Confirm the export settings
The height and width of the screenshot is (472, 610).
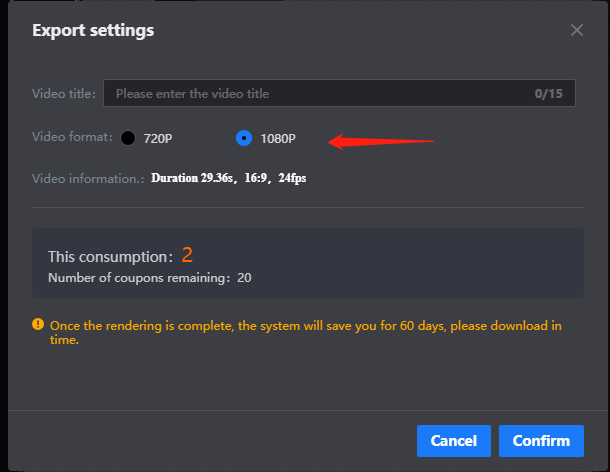[541, 441]
